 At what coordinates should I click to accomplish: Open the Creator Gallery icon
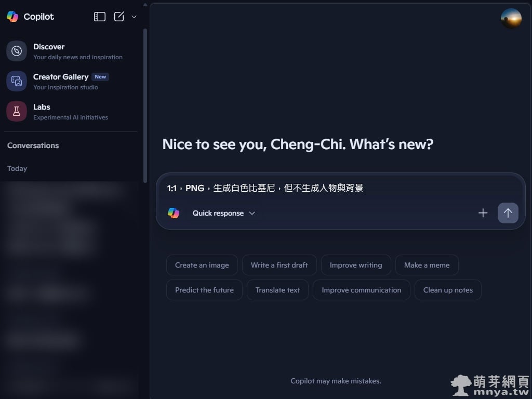click(17, 81)
